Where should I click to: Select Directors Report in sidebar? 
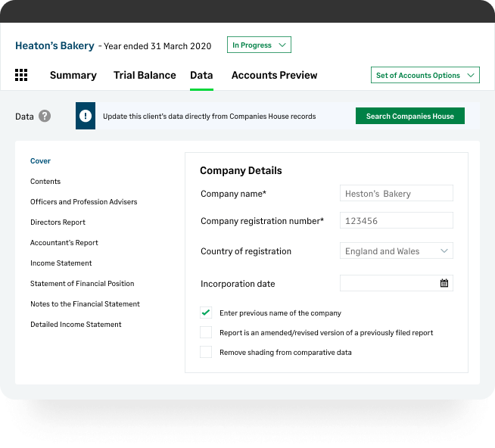point(58,222)
